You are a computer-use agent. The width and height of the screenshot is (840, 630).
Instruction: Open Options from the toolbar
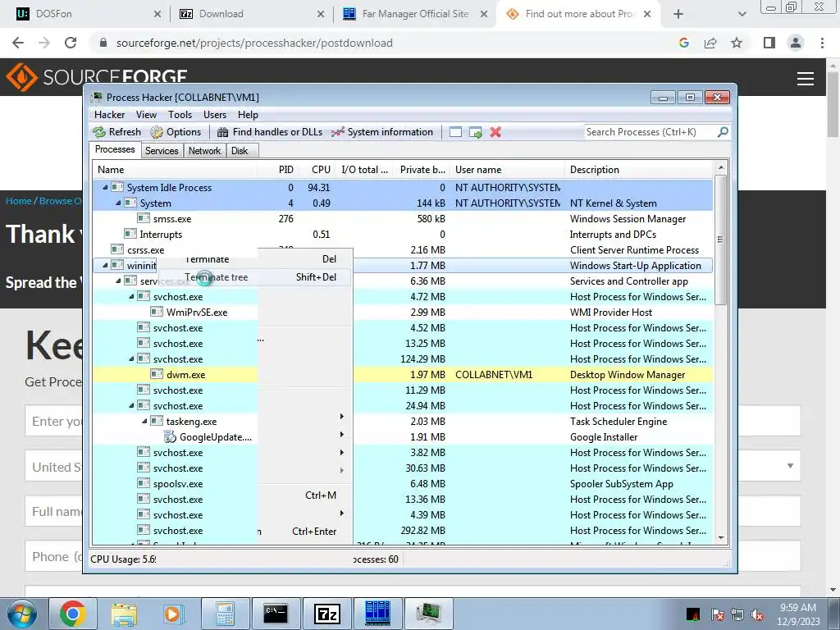coord(176,132)
